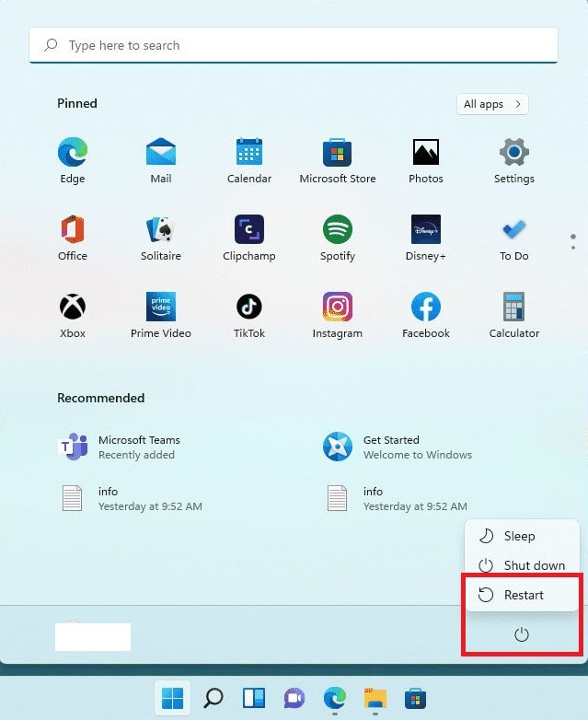588x720 pixels.
Task: Open the Edge pinned app
Action: 73,160
